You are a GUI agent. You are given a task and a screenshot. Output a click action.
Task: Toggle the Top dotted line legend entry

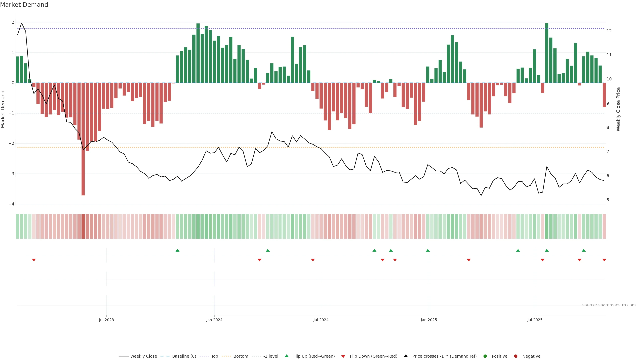click(214, 356)
